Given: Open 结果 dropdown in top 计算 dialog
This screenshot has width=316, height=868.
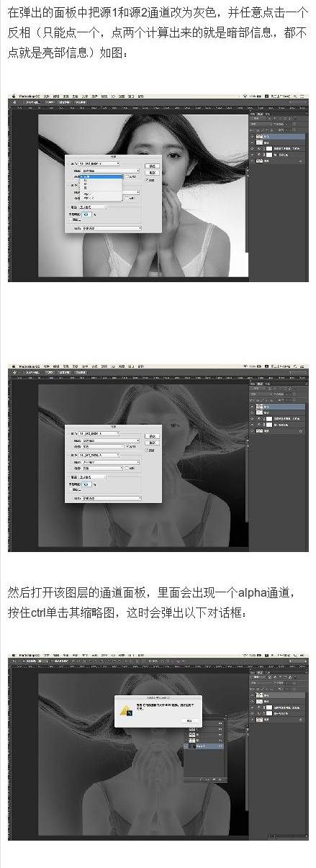Looking at the screenshot, I should [x=112, y=228].
